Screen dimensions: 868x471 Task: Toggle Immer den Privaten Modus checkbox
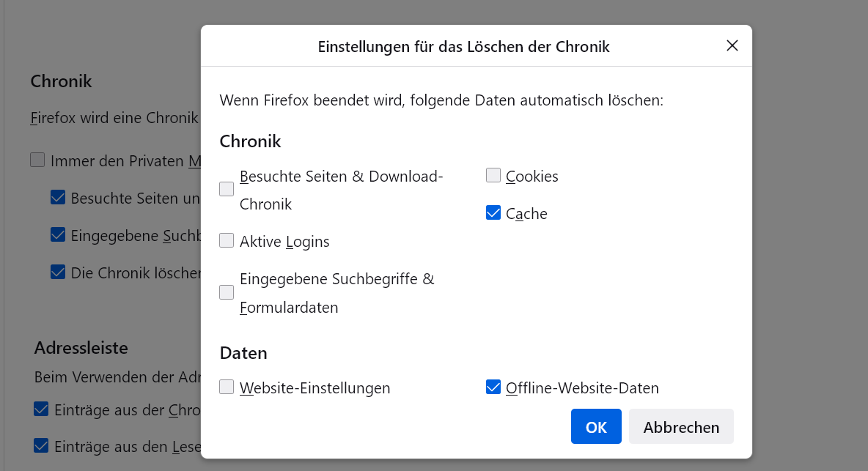coord(37,160)
